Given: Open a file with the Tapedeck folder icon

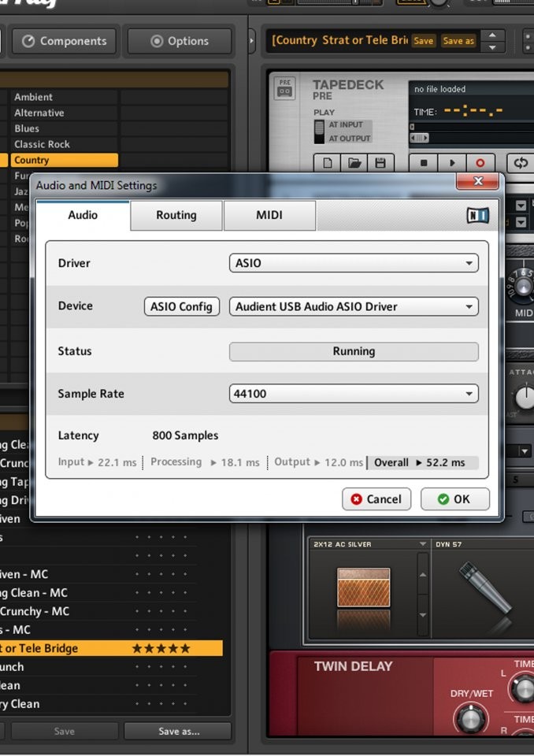Looking at the screenshot, I should click(354, 164).
